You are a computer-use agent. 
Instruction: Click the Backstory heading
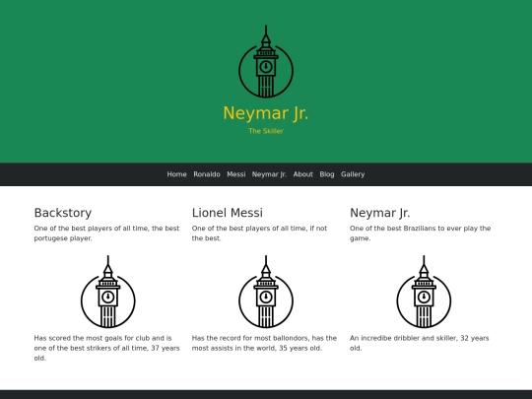click(x=63, y=213)
